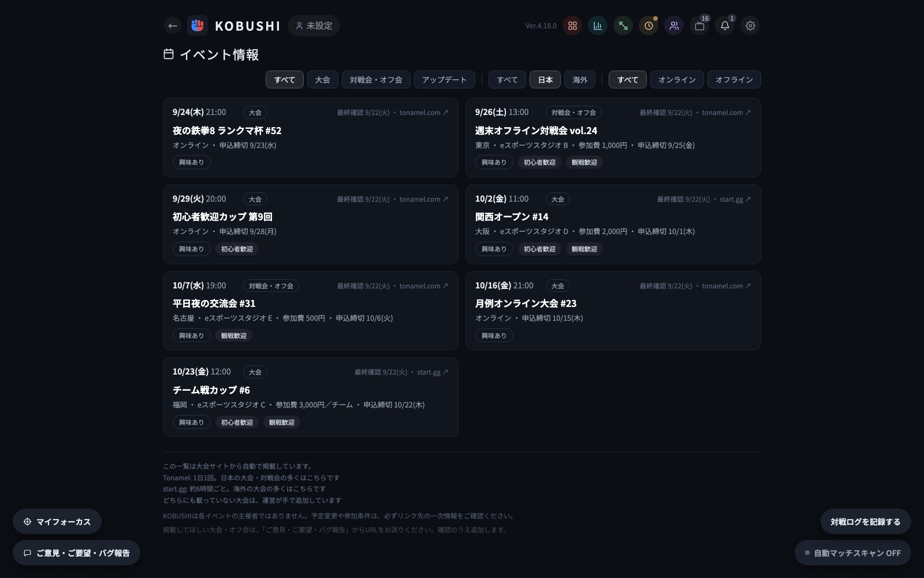Click the KOBUSHI fist logo
Image resolution: width=924 pixels, height=578 pixels.
point(198,25)
